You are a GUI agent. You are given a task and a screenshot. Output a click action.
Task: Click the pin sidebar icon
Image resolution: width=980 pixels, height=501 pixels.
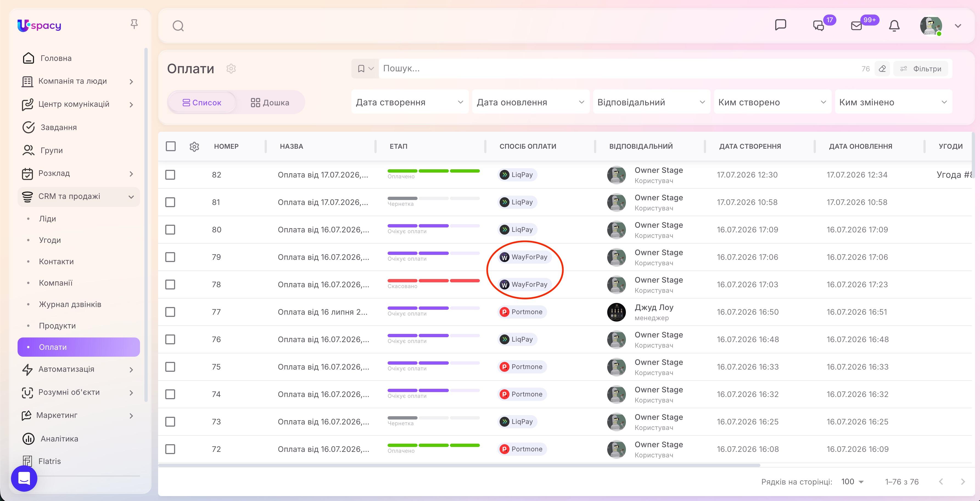click(x=134, y=24)
